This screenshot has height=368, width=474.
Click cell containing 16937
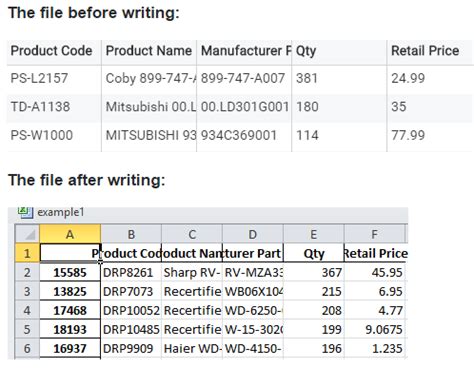[x=70, y=348]
